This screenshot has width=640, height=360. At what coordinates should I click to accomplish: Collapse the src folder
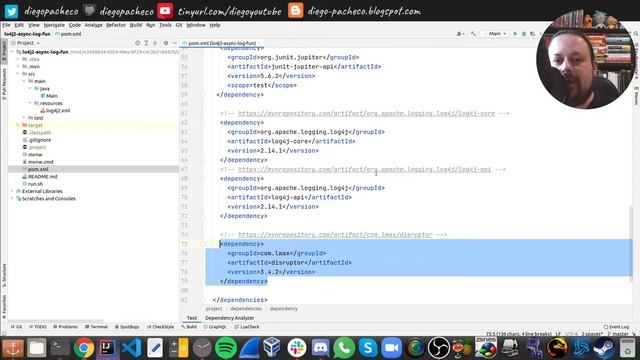18,74
